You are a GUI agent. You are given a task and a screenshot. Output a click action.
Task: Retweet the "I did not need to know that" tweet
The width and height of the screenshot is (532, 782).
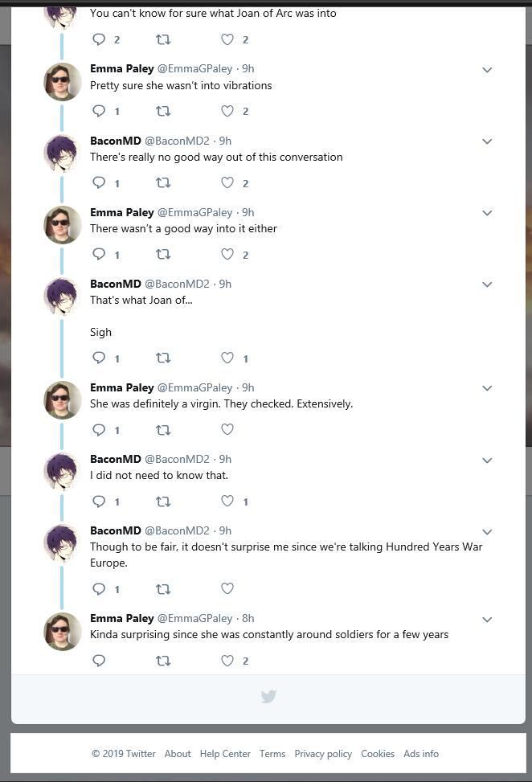(163, 501)
